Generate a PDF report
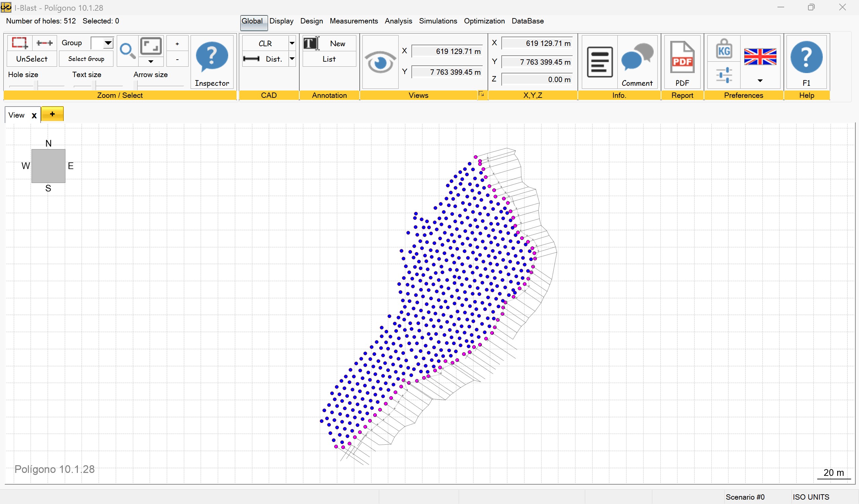The height and width of the screenshot is (504, 859). (x=682, y=58)
